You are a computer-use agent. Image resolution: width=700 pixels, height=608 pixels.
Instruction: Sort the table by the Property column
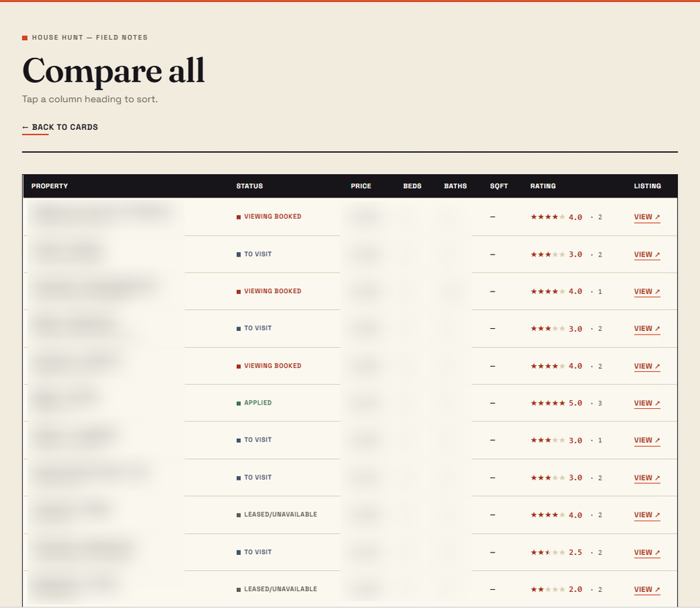coord(50,186)
